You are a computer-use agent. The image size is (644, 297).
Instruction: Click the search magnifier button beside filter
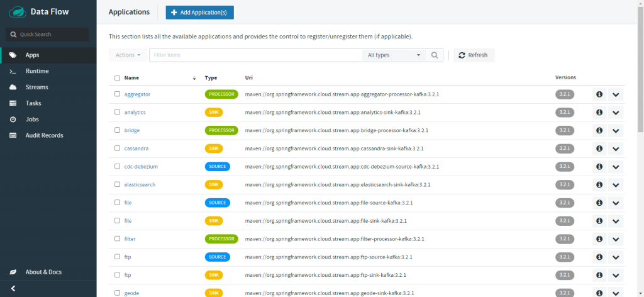435,55
